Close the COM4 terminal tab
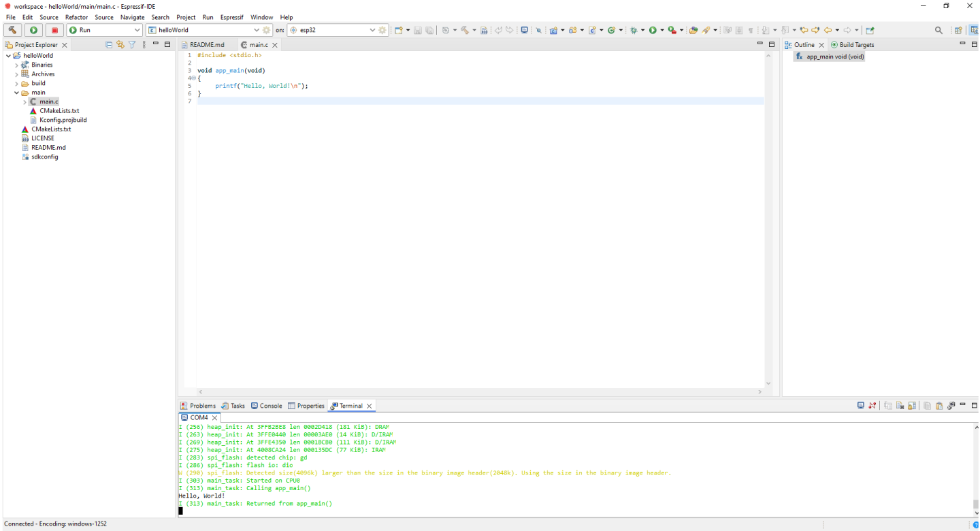The width and height of the screenshot is (980, 531). [214, 418]
